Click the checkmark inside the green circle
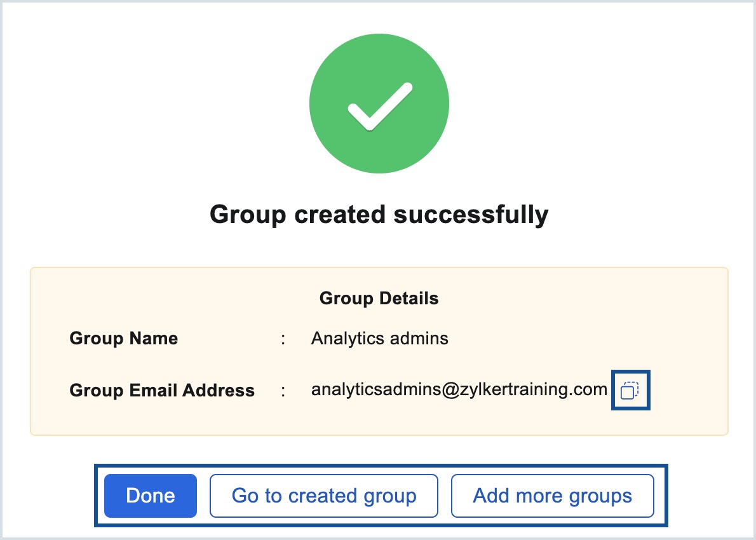The width and height of the screenshot is (756, 540). tap(379, 104)
